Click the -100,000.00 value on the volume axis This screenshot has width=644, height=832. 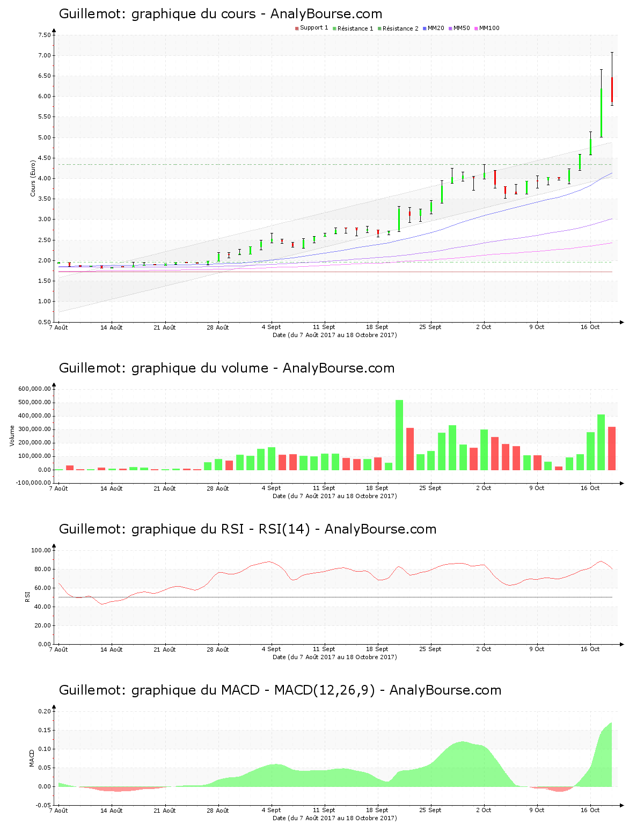click(33, 483)
